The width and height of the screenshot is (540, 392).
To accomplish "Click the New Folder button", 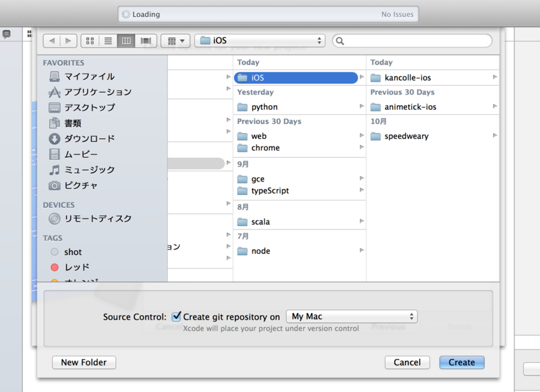I will tap(83, 362).
